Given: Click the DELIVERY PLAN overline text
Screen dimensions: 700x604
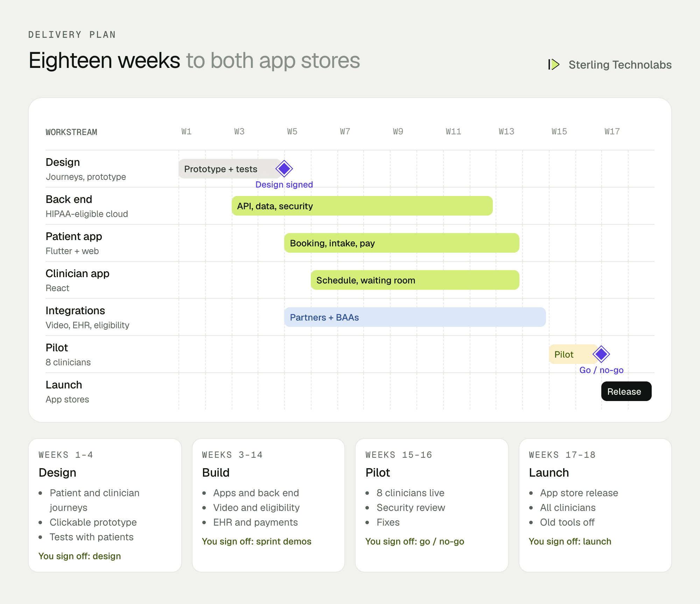Looking at the screenshot, I should coord(72,35).
